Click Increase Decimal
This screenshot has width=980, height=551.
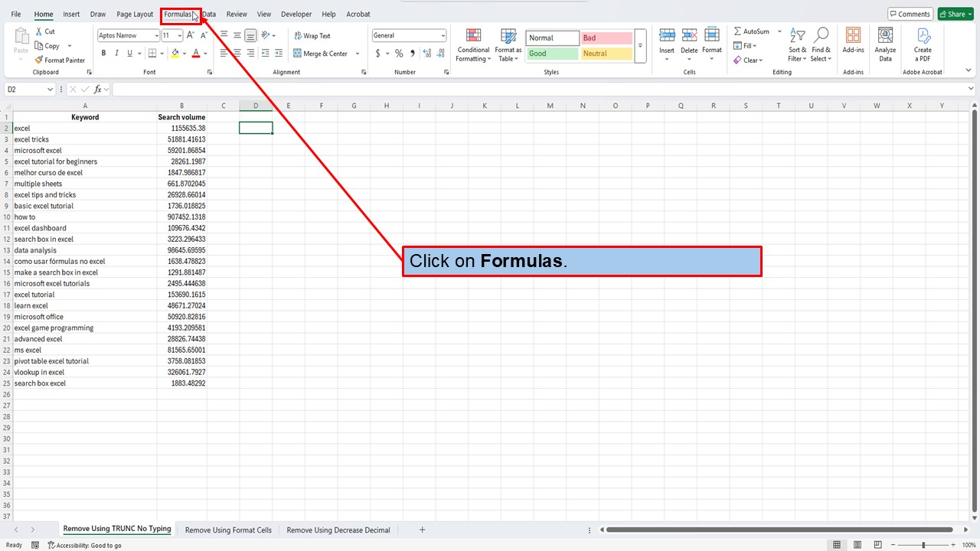[426, 54]
